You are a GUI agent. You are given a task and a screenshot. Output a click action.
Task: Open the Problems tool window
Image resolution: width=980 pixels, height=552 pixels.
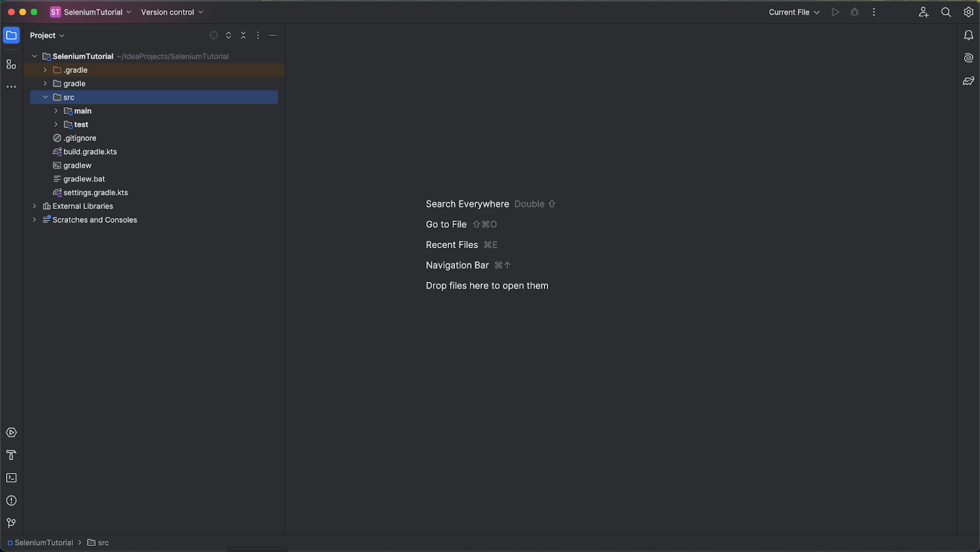pyautogui.click(x=11, y=501)
